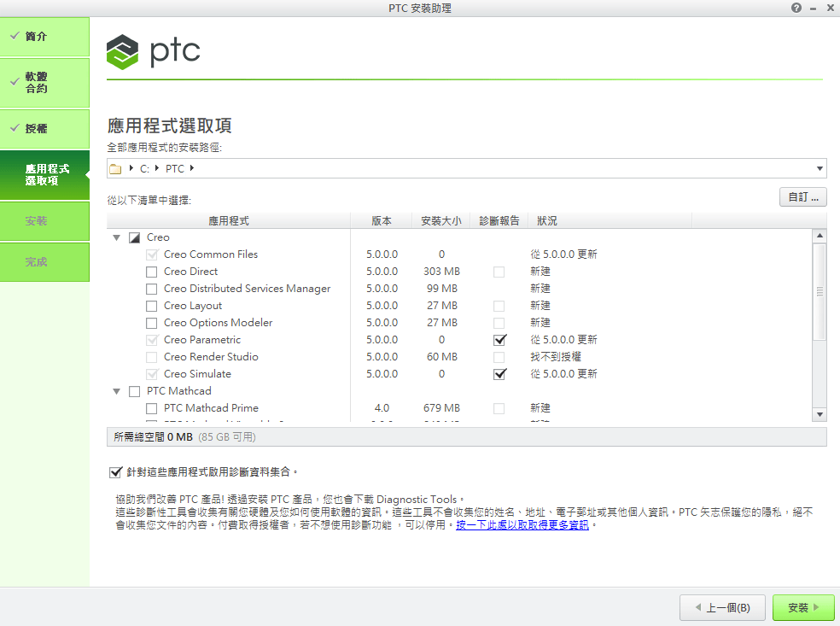
Task: Select Creo Layout for installation
Action: (151, 306)
